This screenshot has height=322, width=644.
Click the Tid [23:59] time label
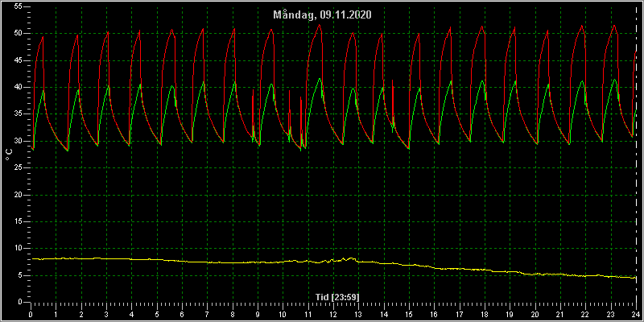(337, 297)
